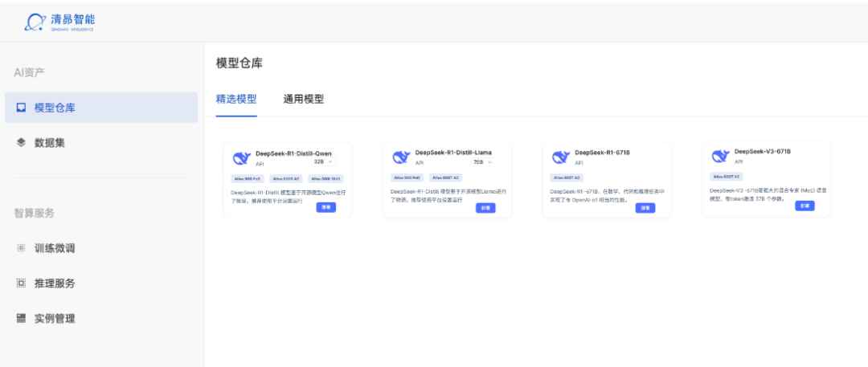Switch to the 精选模型 tab

236,99
